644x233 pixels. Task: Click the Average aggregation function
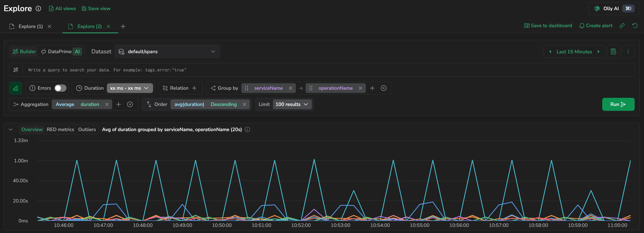click(65, 104)
